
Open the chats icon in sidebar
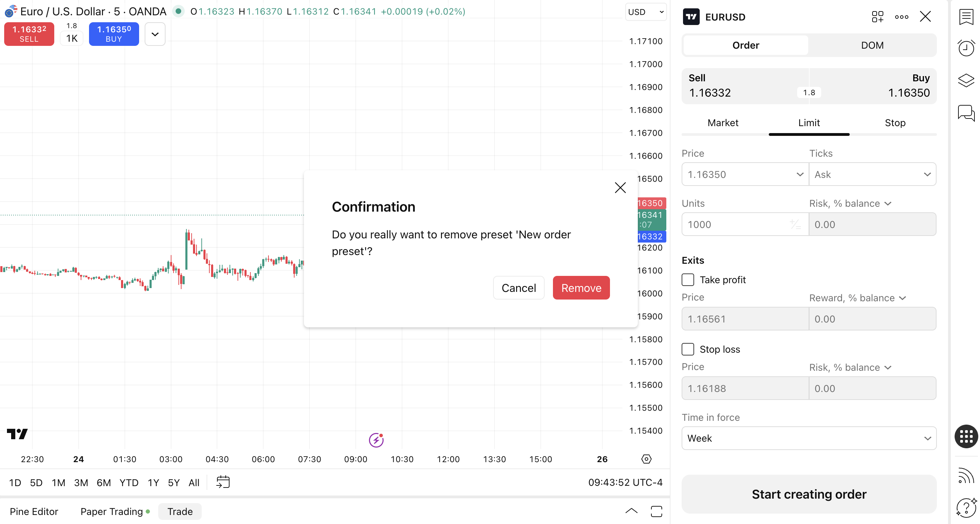(966, 113)
